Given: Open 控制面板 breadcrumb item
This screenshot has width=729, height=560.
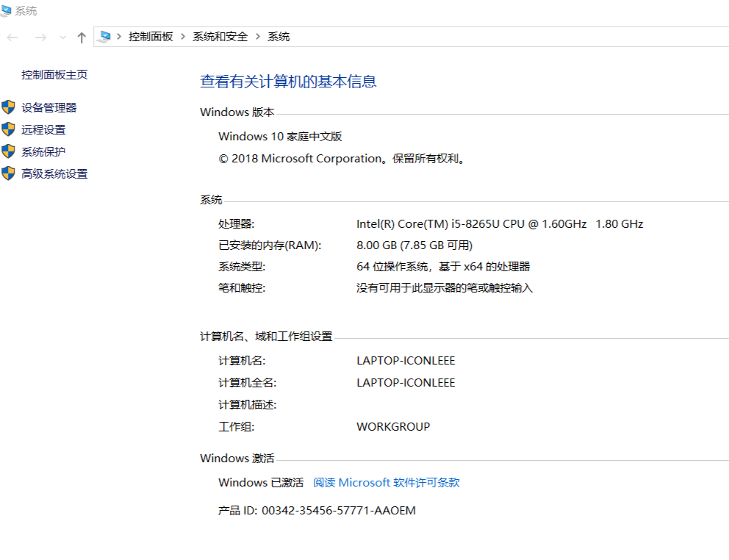Looking at the screenshot, I should click(151, 37).
